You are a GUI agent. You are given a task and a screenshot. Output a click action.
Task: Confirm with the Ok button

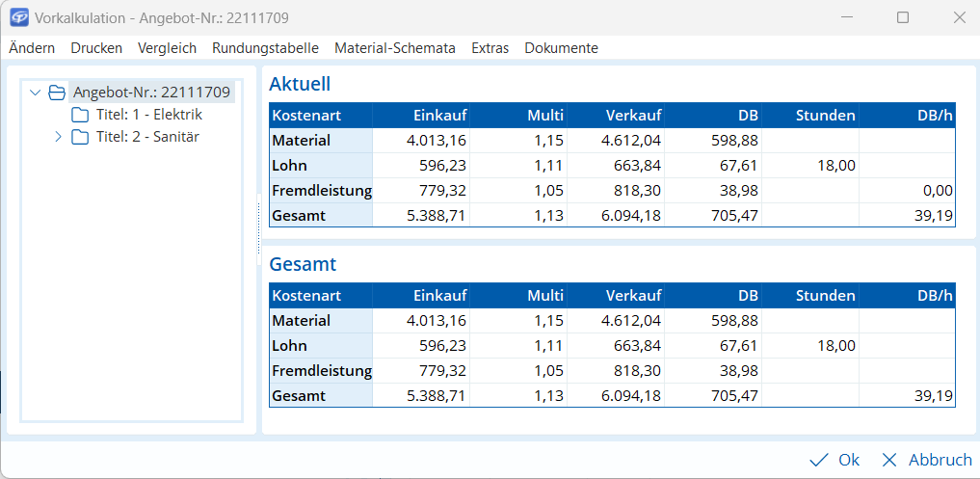pos(834,460)
